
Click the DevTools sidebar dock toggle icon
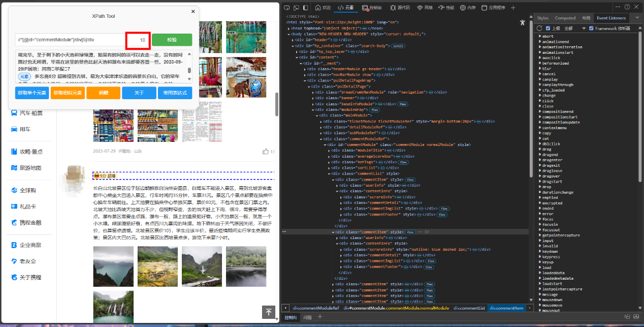tap(305, 8)
